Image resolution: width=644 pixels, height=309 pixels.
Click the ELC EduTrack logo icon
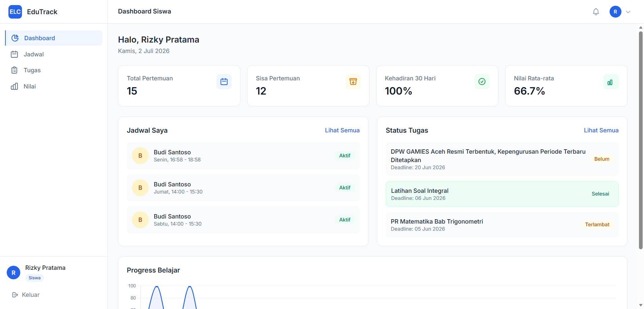[15, 12]
